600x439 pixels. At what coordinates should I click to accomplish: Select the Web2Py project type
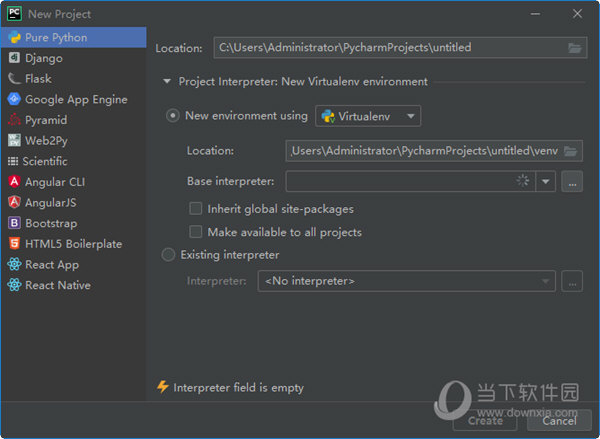coord(73,141)
